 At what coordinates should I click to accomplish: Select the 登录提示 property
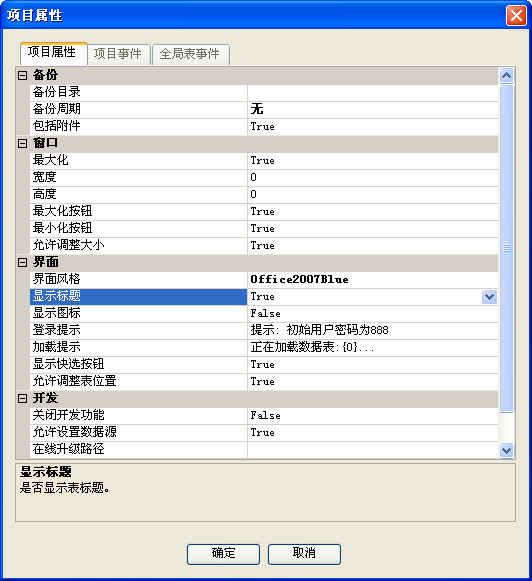(x=139, y=331)
